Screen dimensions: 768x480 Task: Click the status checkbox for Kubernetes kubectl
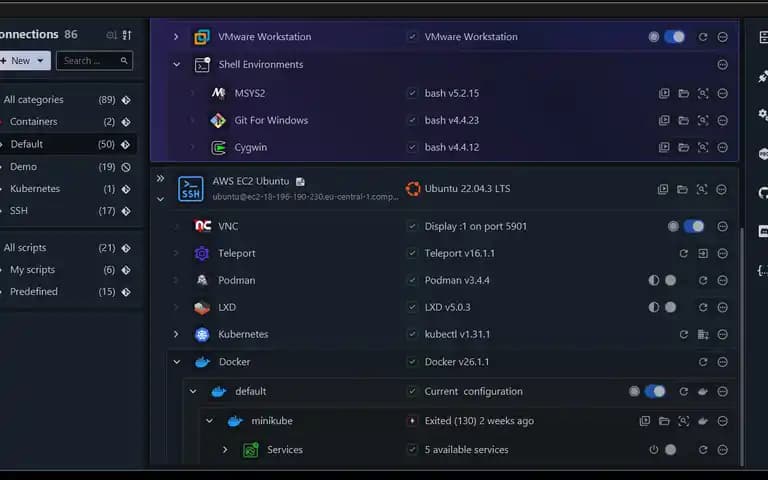click(x=412, y=334)
